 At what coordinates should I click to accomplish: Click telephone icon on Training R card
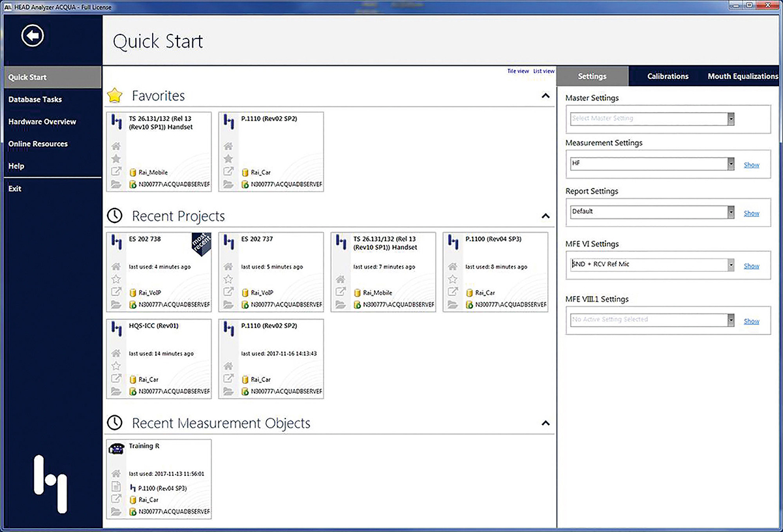[x=117, y=449]
